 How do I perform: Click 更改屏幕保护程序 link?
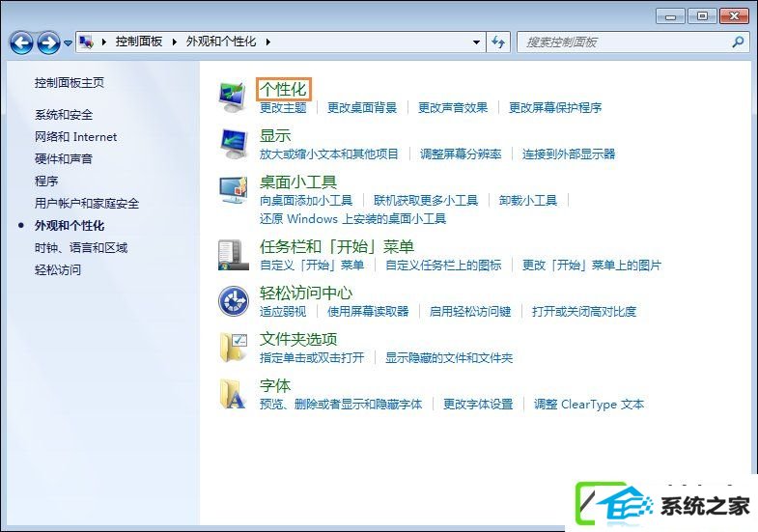(555, 108)
